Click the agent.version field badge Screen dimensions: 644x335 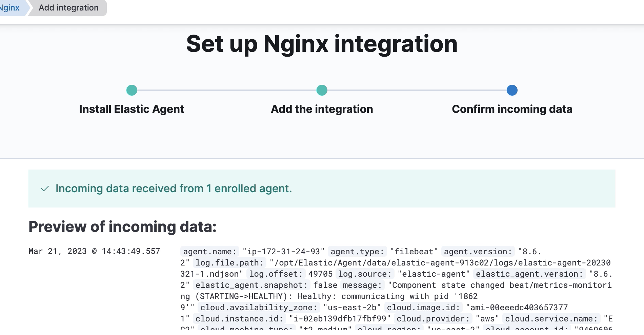tap(478, 252)
